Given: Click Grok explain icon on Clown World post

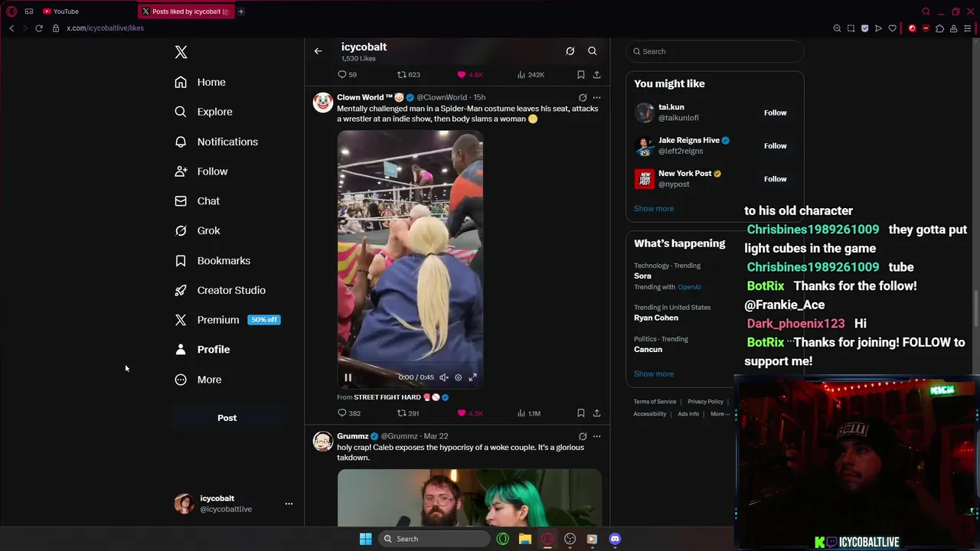Looking at the screenshot, I should pos(583,98).
